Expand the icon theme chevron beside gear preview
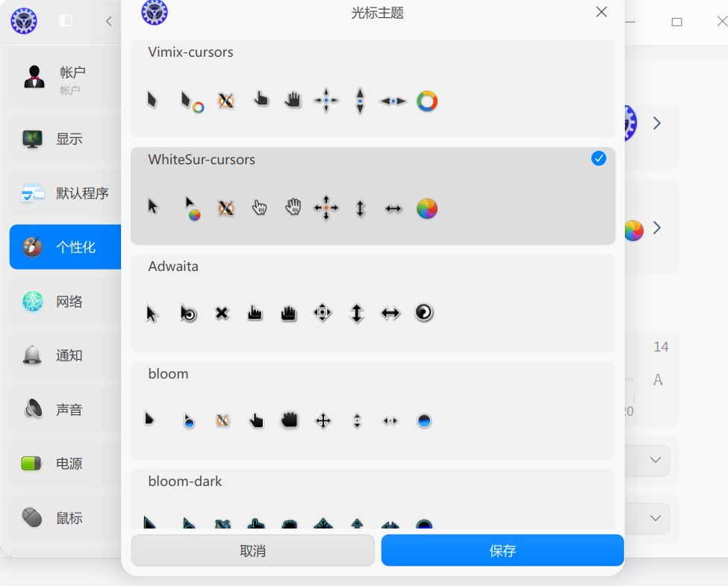 point(656,123)
